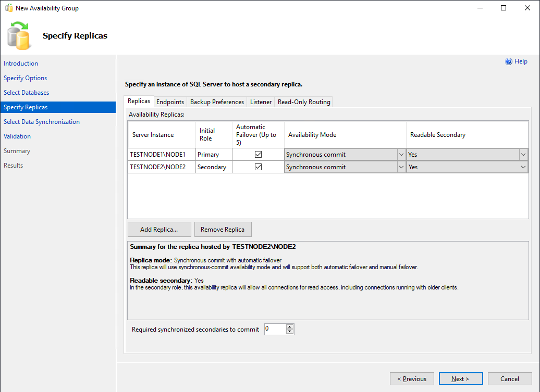Go to the Specify Options page
This screenshot has width=540, height=392.
(x=25, y=78)
